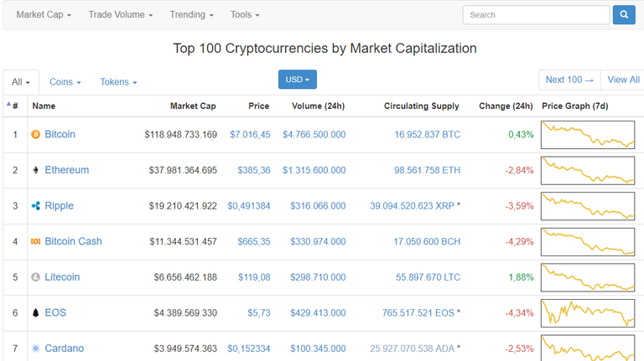Focus the Search input field
The height and width of the screenshot is (361, 644).
click(536, 15)
